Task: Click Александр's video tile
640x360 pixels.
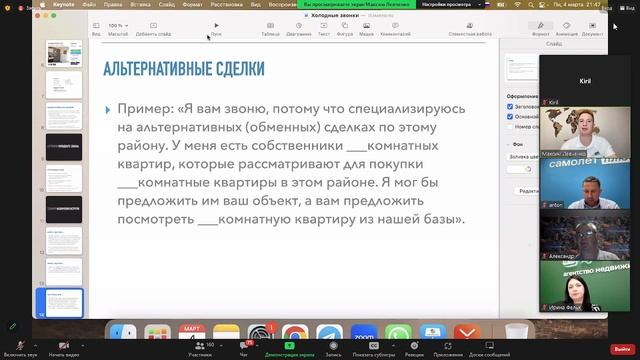Action: 585,235
